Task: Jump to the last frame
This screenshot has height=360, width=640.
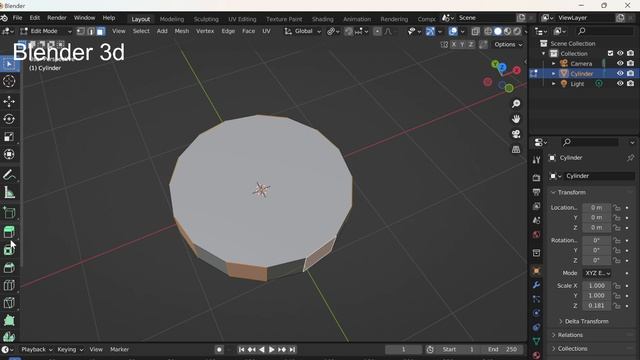Action: point(292,349)
